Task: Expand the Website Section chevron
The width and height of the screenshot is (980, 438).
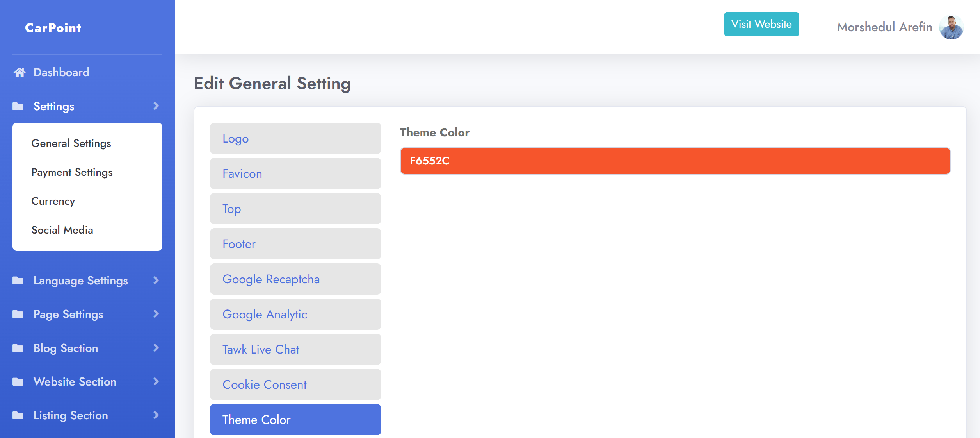Action: 156,382
